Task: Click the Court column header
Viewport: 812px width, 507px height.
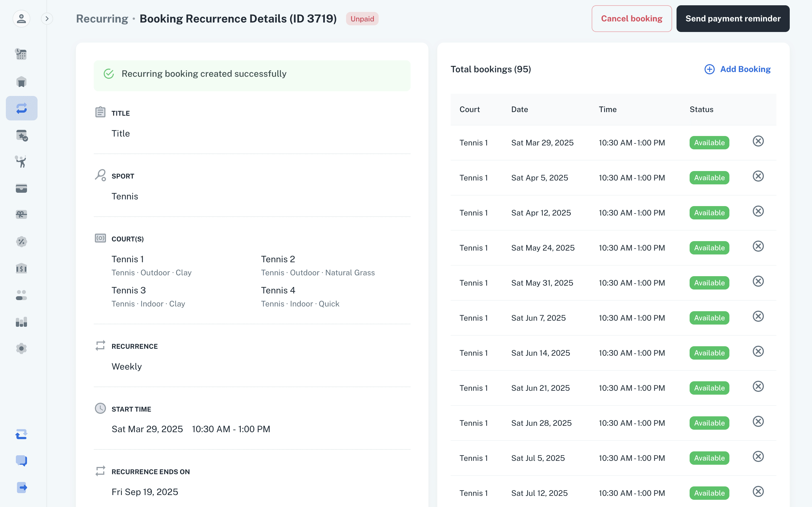Action: [x=469, y=109]
